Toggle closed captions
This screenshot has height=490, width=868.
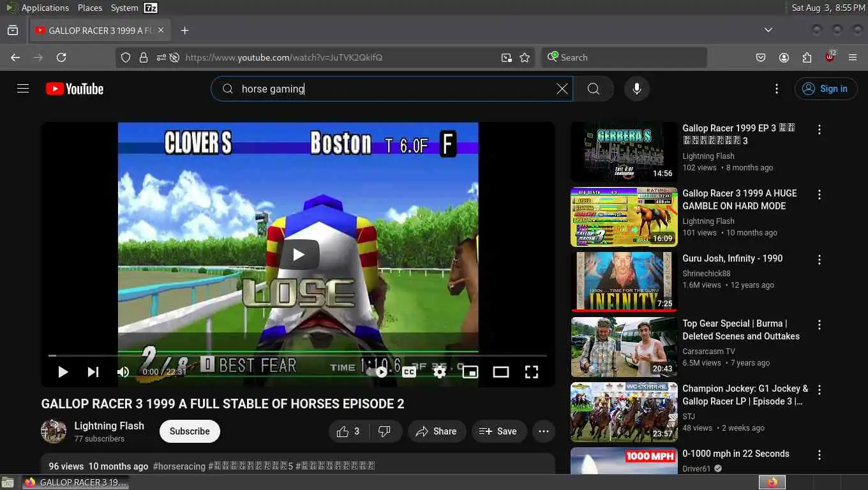tap(409, 371)
